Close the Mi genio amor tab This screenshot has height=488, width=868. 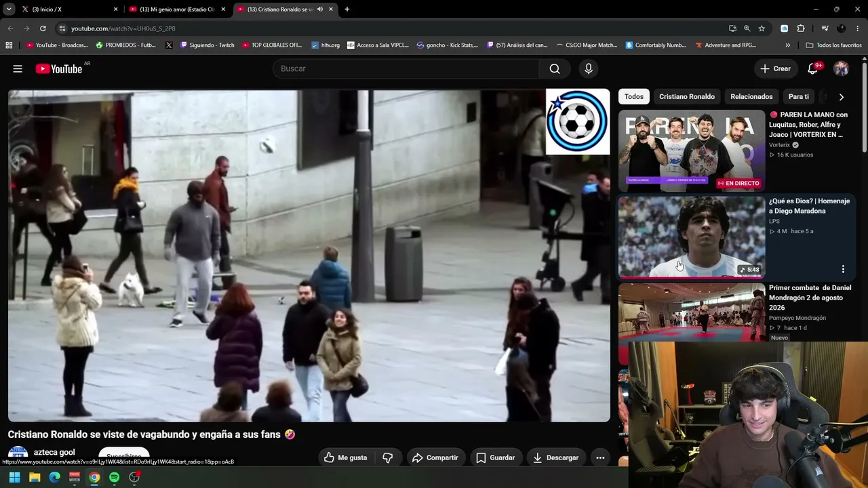pyautogui.click(x=223, y=9)
